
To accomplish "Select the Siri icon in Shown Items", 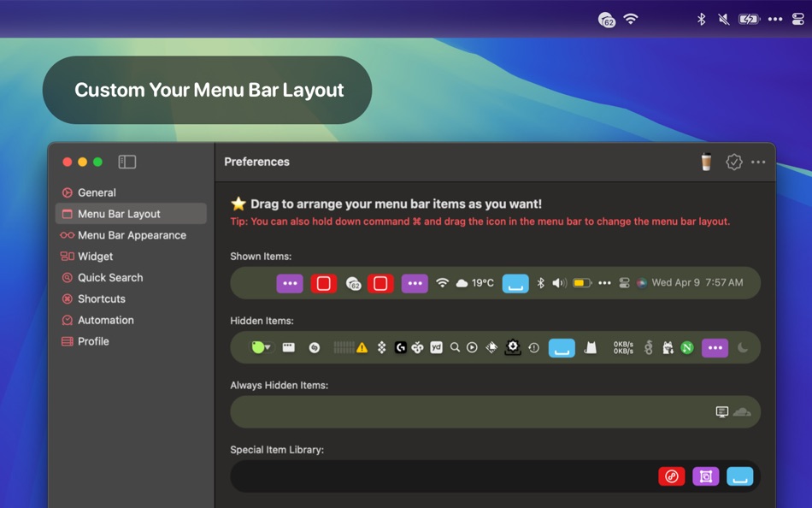I will tap(642, 283).
